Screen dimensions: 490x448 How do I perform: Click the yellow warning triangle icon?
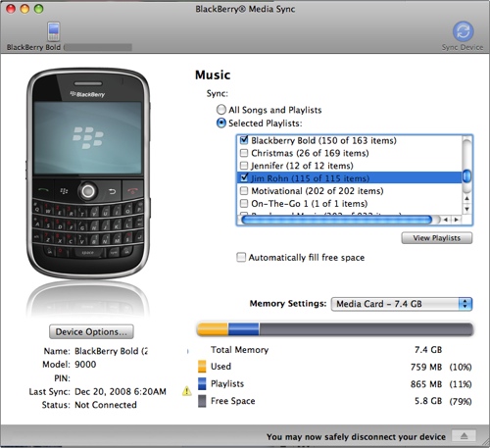[x=187, y=391]
